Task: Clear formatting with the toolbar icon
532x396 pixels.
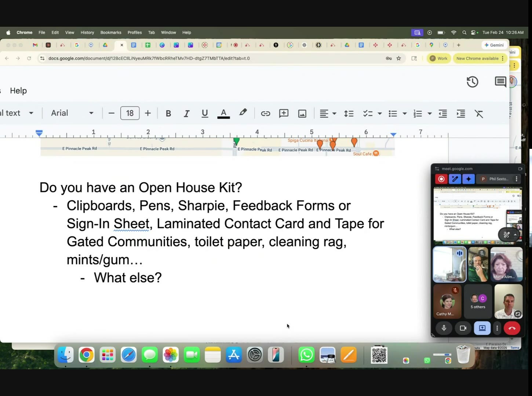Action: click(479, 114)
